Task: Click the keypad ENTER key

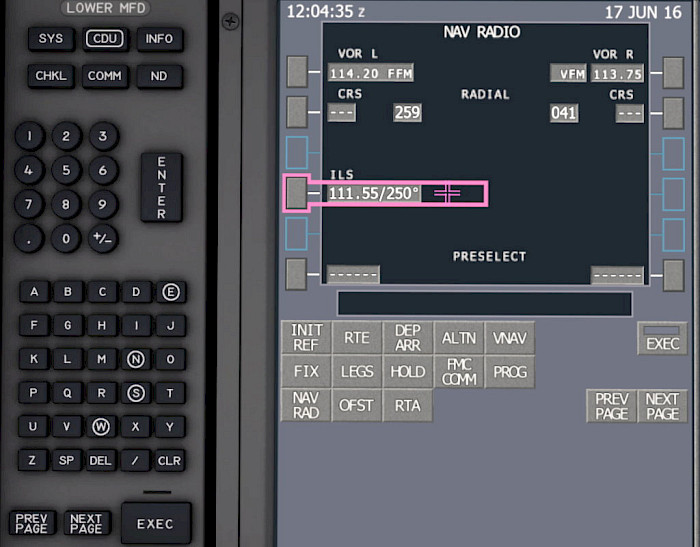Action: (x=162, y=188)
